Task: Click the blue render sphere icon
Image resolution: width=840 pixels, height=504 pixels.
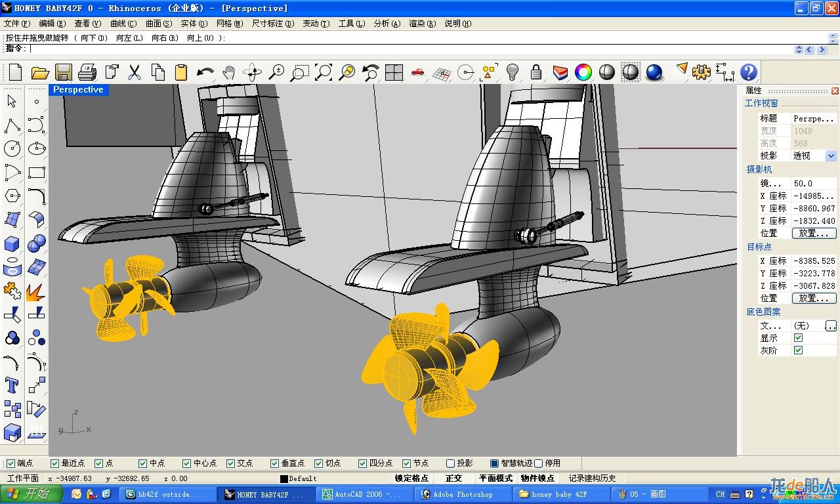Action: point(654,72)
